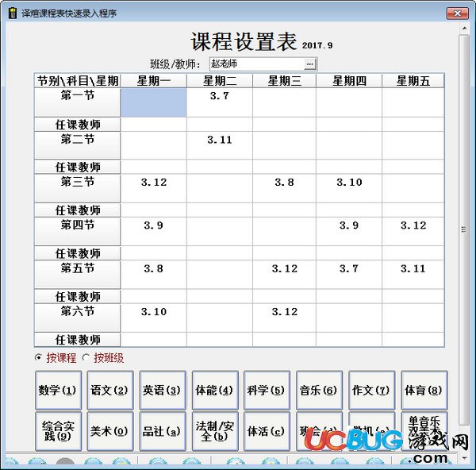This screenshot has width=476, height=470.
Task: Select the 第四节 row header
Action: pyautogui.click(x=78, y=232)
